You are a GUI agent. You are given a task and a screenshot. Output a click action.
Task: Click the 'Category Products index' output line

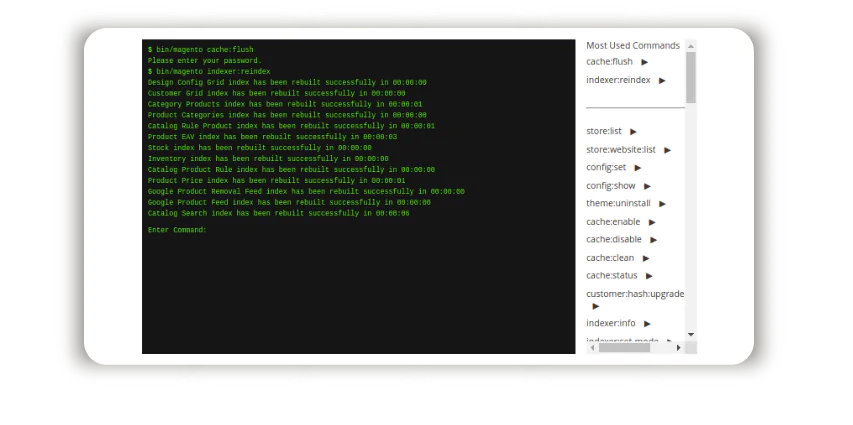pyautogui.click(x=285, y=104)
